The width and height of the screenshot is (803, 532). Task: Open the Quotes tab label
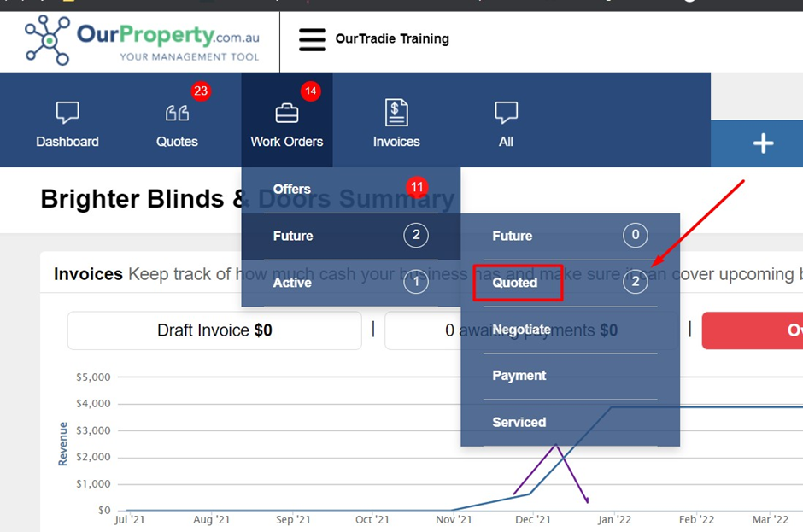click(x=177, y=142)
